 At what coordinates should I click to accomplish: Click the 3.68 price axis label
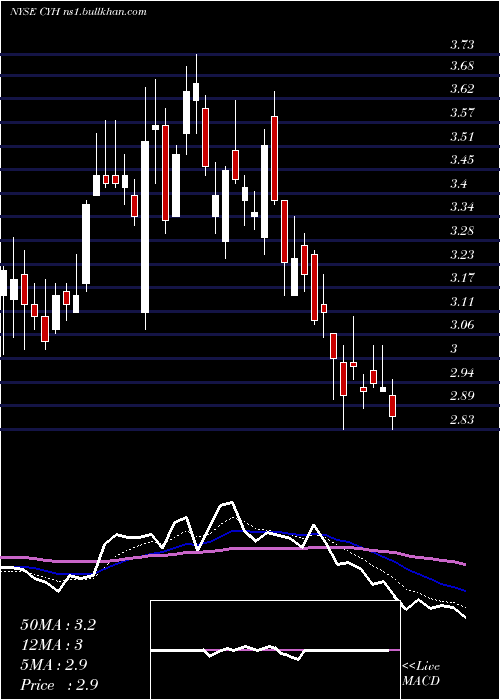coord(462,66)
